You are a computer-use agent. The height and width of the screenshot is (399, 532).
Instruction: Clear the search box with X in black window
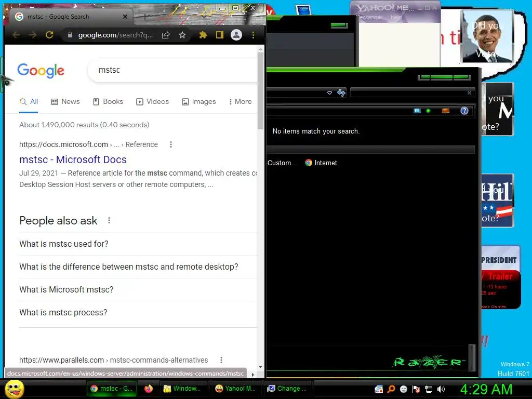pyautogui.click(x=469, y=92)
